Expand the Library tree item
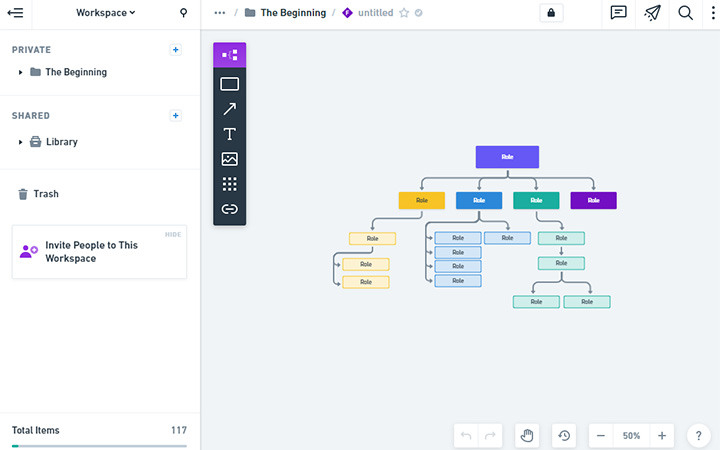 point(21,142)
